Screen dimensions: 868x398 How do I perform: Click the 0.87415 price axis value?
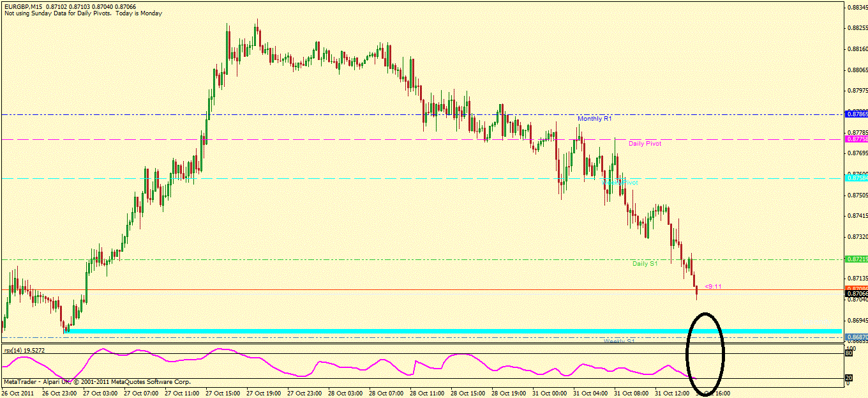tap(857, 216)
